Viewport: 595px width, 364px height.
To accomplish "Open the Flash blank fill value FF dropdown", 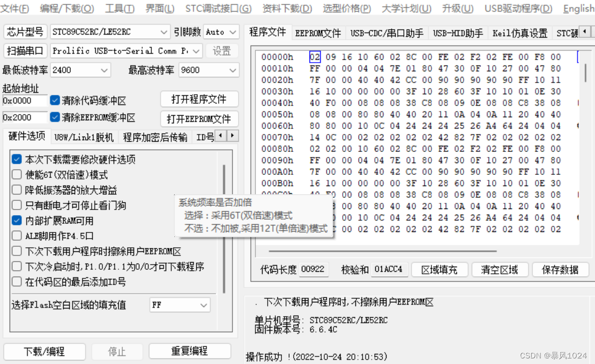I will tap(205, 305).
